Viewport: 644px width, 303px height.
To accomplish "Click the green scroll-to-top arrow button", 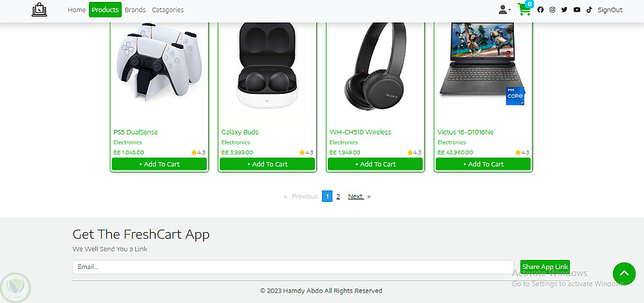I will pyautogui.click(x=624, y=273).
